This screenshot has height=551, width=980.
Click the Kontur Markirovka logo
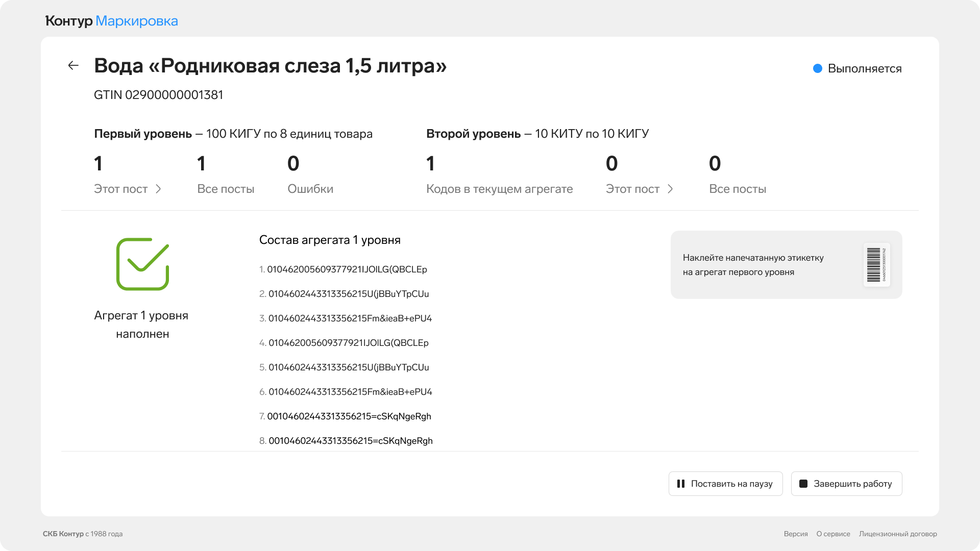click(x=112, y=21)
